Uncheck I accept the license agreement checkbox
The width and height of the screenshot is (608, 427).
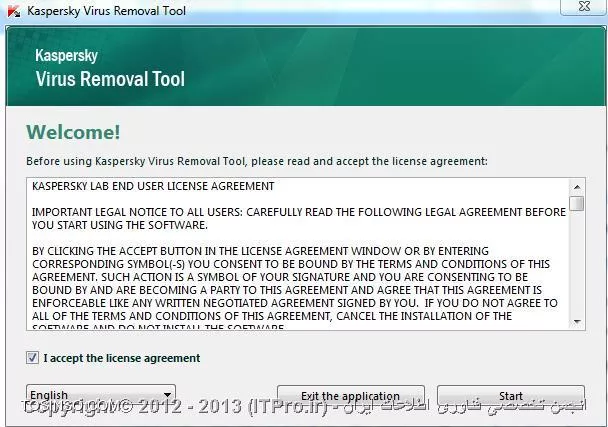(x=32, y=358)
